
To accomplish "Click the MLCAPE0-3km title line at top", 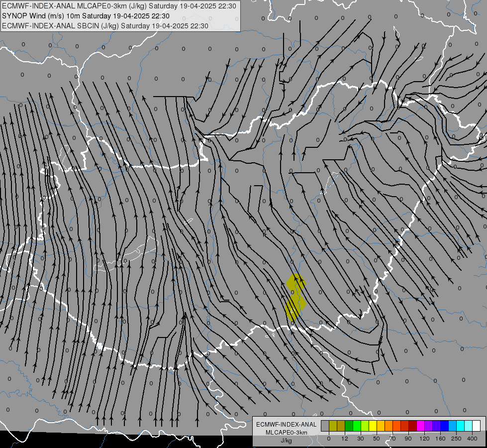I will [119, 6].
